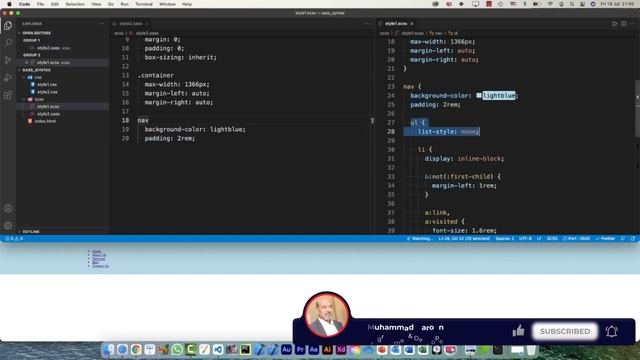
Task: Open Finder from the dock
Action: pos(109,350)
